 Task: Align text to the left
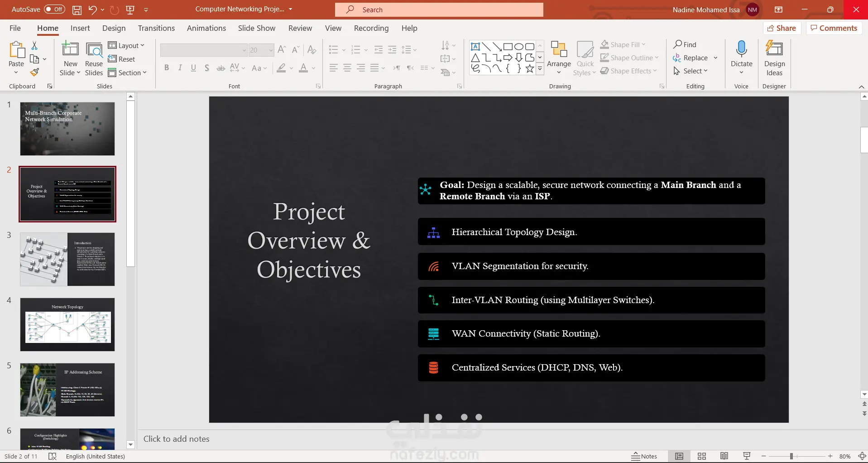334,68
